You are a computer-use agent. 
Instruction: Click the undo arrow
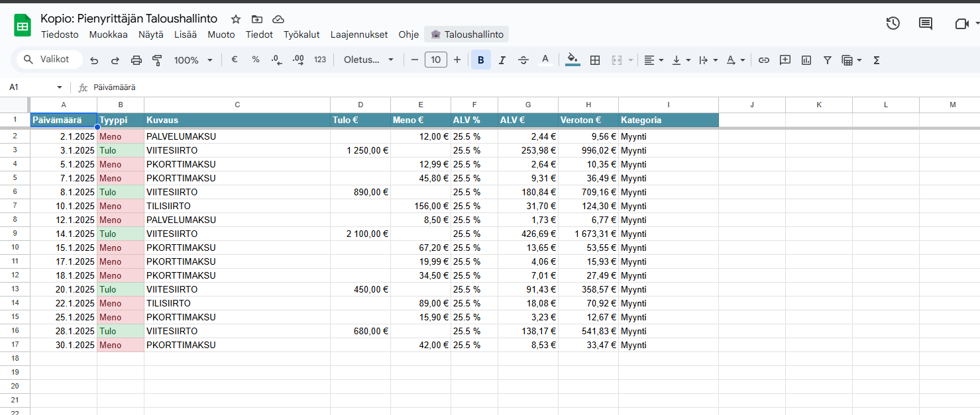94,60
